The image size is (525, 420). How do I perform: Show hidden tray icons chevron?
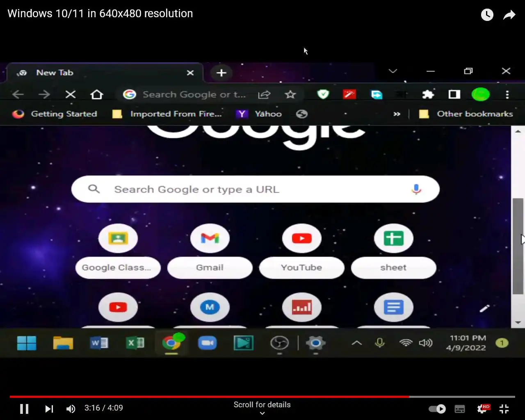click(357, 343)
